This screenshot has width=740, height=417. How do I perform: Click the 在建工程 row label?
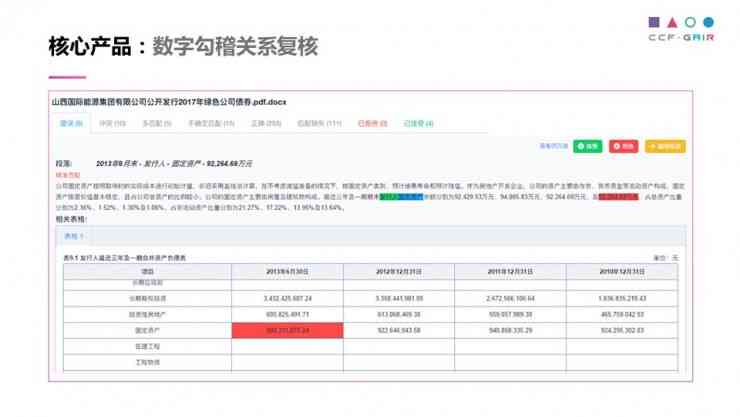147,346
